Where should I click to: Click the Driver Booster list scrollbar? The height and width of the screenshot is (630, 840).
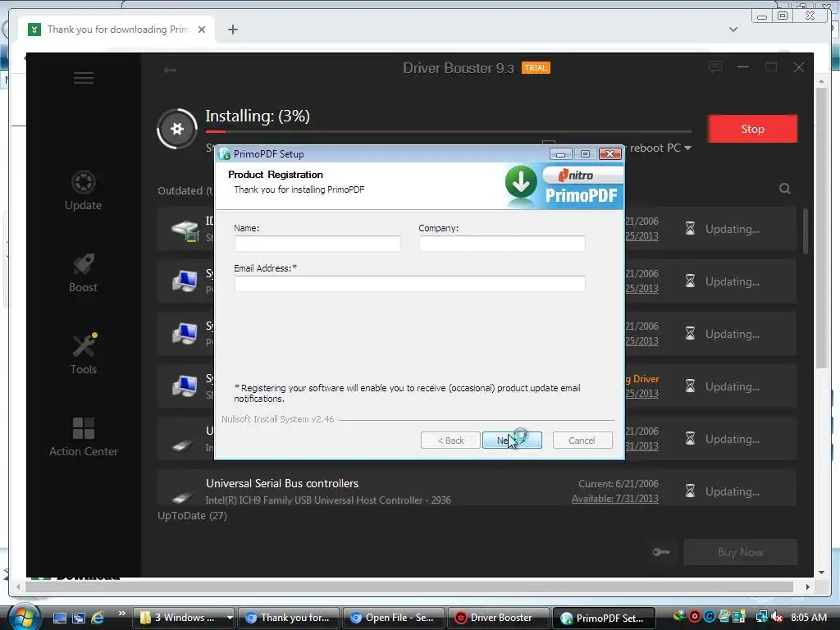click(x=806, y=231)
